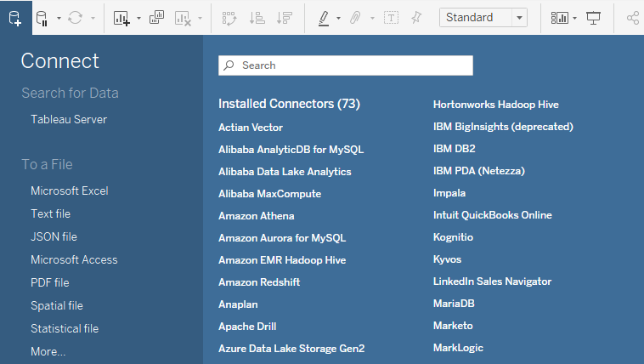This screenshot has height=364, width=644.
Task: Select IBM PDA (Netezza) connector
Action: tap(479, 171)
